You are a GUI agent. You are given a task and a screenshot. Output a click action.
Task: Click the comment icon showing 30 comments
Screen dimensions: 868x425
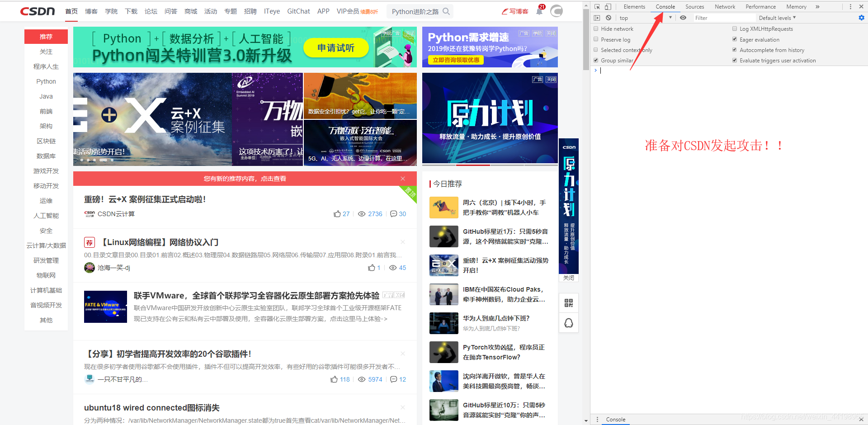click(393, 214)
